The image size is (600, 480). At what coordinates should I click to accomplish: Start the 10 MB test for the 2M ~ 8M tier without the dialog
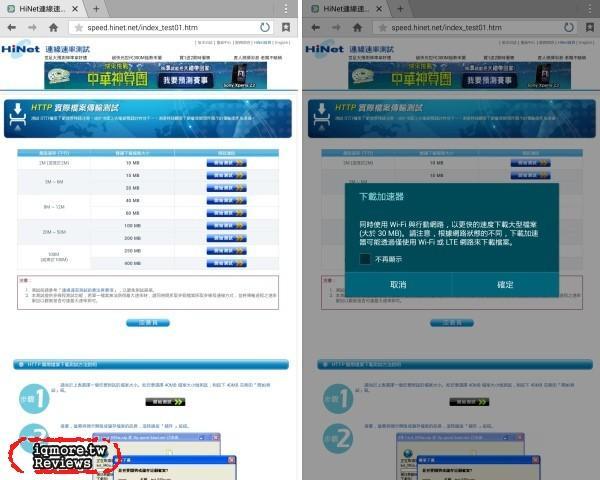coord(227,175)
